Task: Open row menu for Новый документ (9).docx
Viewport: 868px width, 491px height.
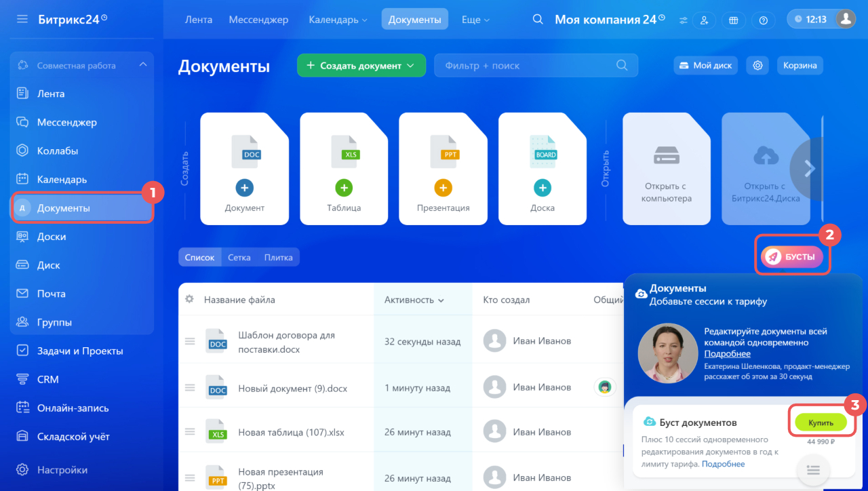Action: coord(190,388)
